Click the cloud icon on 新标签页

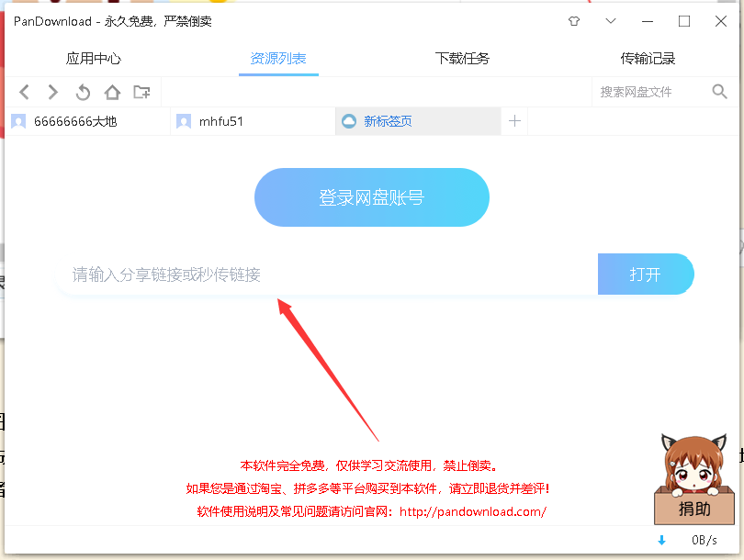(349, 121)
